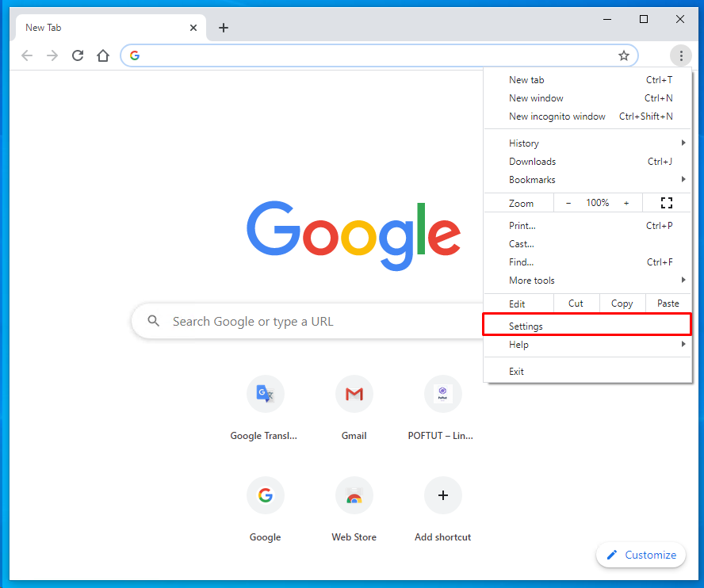Open Downloads from the menu

pos(587,162)
